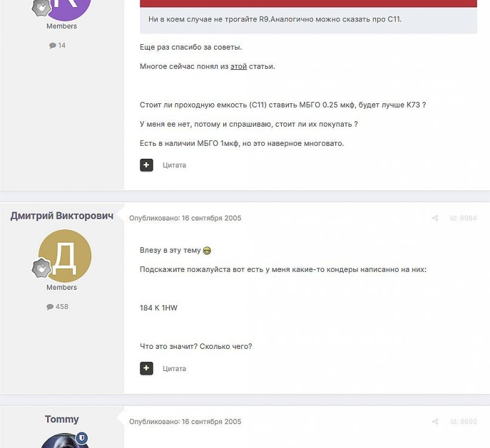Click Дмитрий's post date 16 сентября 2005
The height and width of the screenshot is (448, 490).
pos(211,218)
